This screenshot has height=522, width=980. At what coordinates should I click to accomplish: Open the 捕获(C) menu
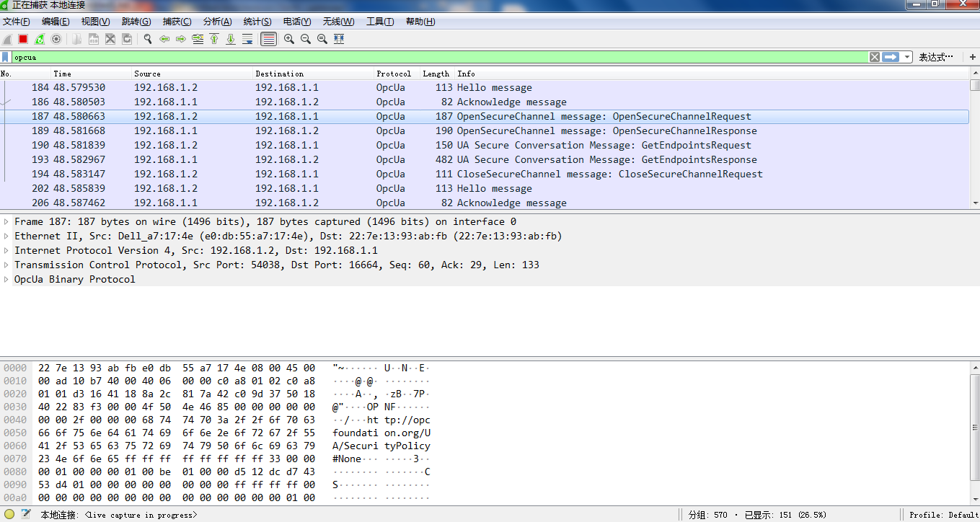click(177, 22)
